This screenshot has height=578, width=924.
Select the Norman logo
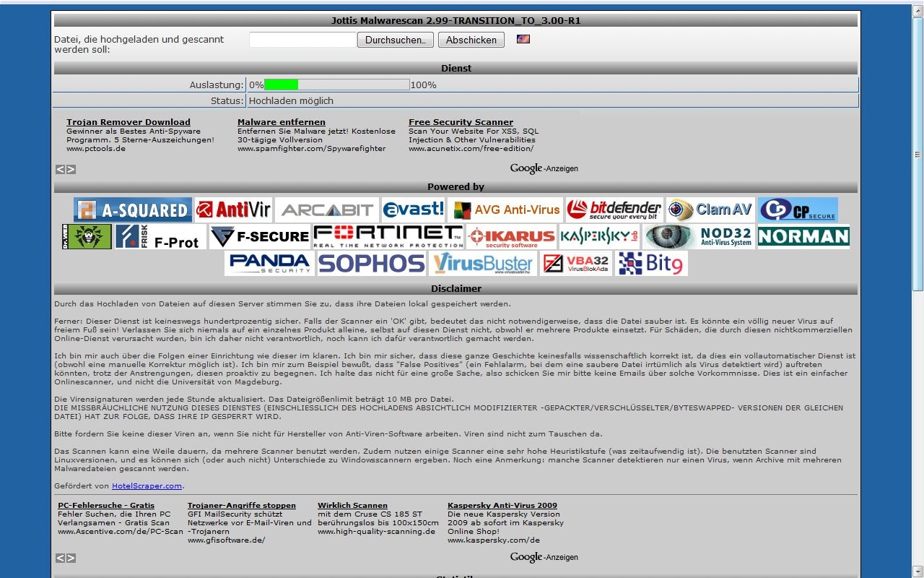(x=803, y=236)
